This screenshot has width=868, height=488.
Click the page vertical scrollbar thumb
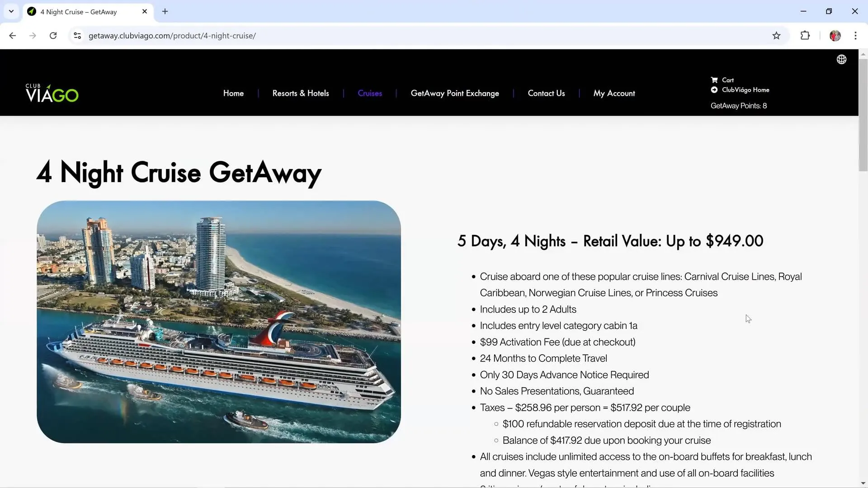[x=863, y=115]
